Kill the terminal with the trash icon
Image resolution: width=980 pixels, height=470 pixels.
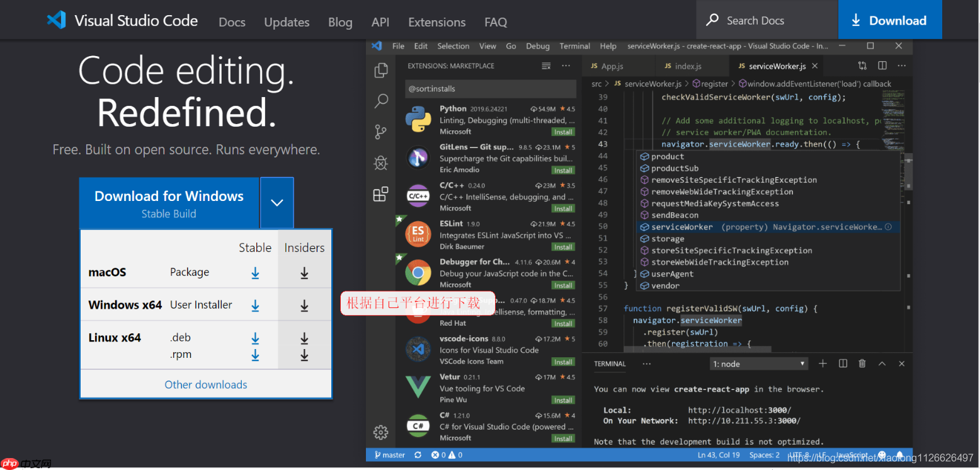coord(862,363)
